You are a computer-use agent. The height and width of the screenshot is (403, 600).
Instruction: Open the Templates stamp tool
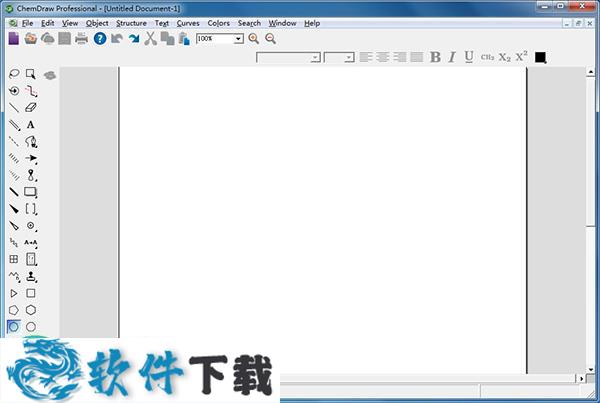pos(31,276)
